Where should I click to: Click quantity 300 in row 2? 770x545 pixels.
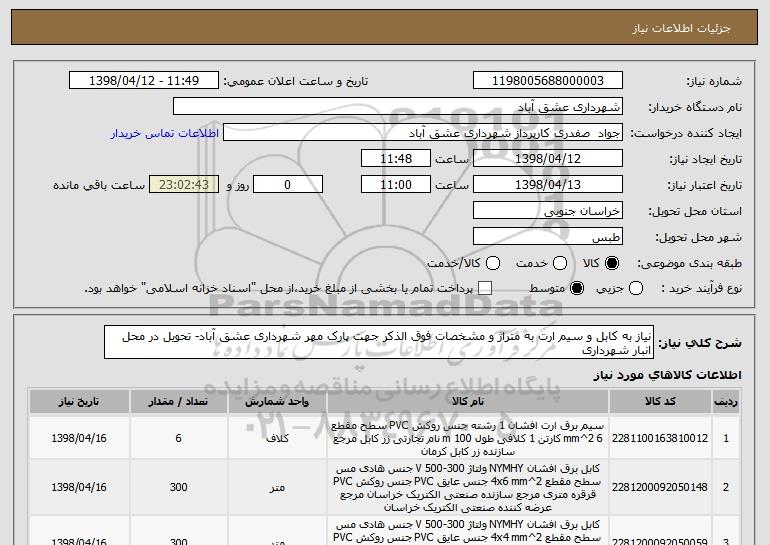pos(178,487)
